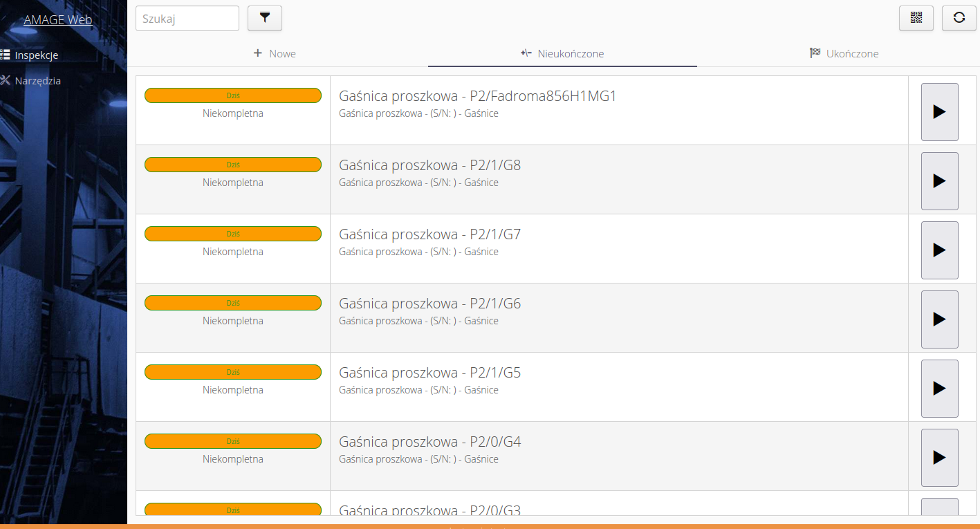
Task: Click the S/N subtitle under P2/1/G6
Action: 418,321
